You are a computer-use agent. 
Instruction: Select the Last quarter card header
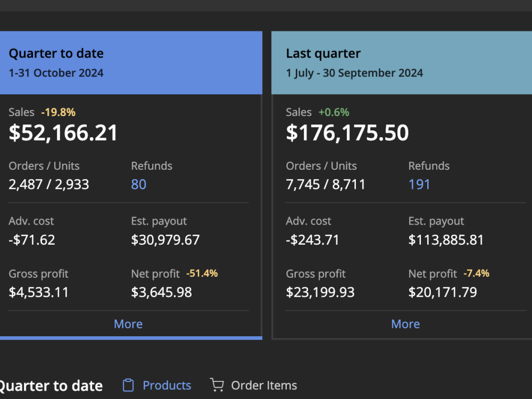click(402, 63)
